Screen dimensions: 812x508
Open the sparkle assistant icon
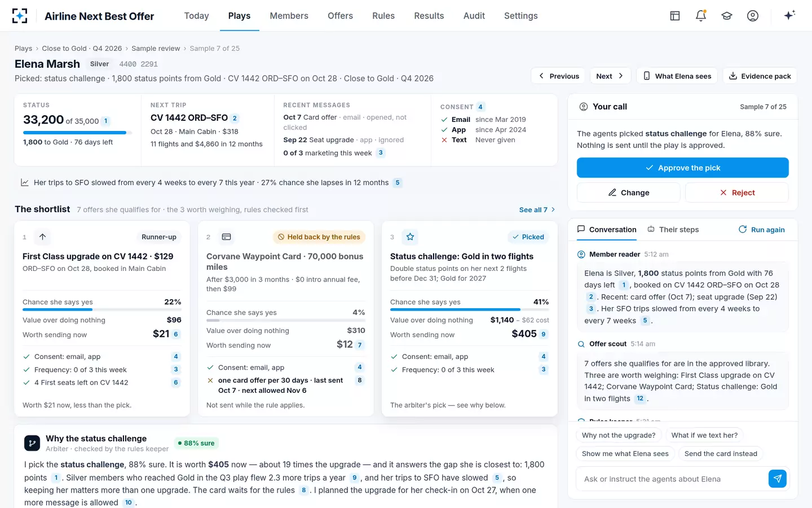point(789,15)
